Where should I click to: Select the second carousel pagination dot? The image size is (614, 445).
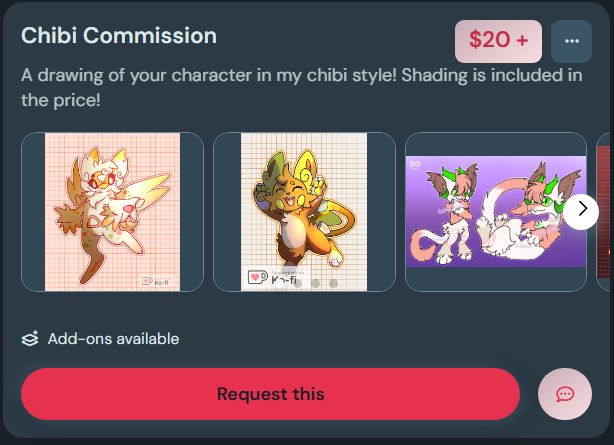[x=298, y=283]
